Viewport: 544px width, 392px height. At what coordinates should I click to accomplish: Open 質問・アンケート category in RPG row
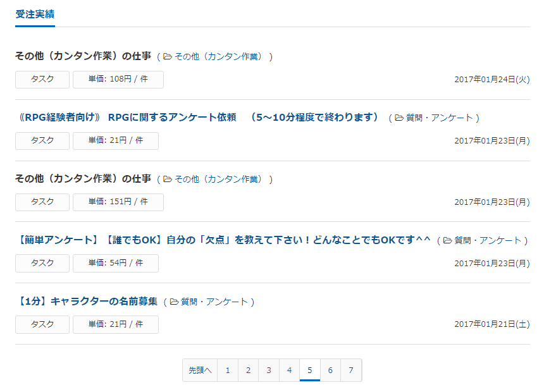point(440,118)
